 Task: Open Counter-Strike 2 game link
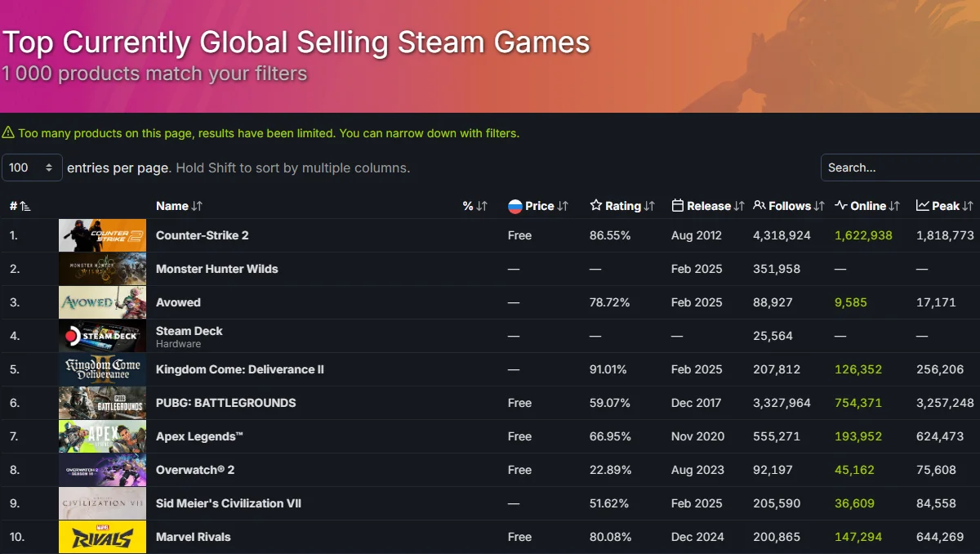pyautogui.click(x=202, y=235)
